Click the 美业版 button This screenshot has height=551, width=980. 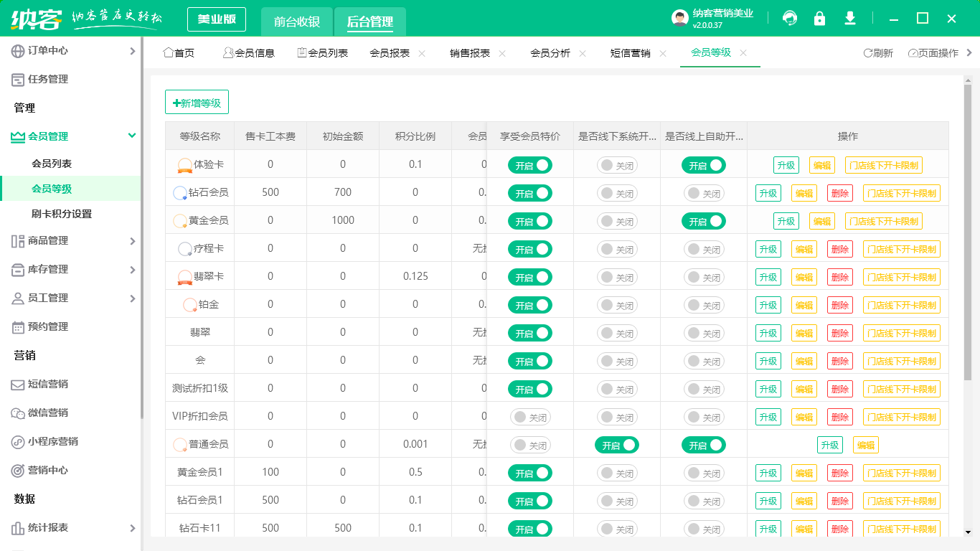pyautogui.click(x=217, y=19)
